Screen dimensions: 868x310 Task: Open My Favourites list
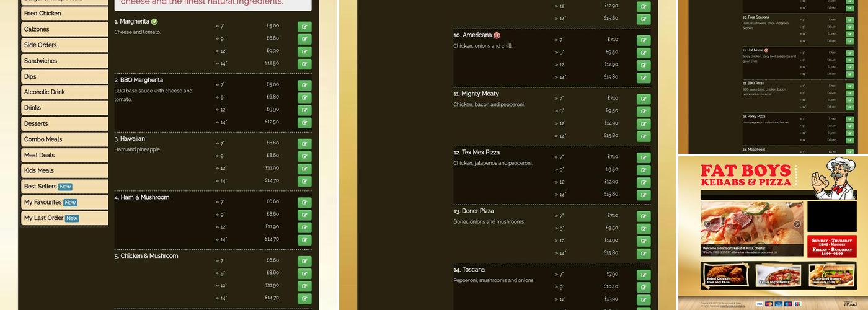64,202
